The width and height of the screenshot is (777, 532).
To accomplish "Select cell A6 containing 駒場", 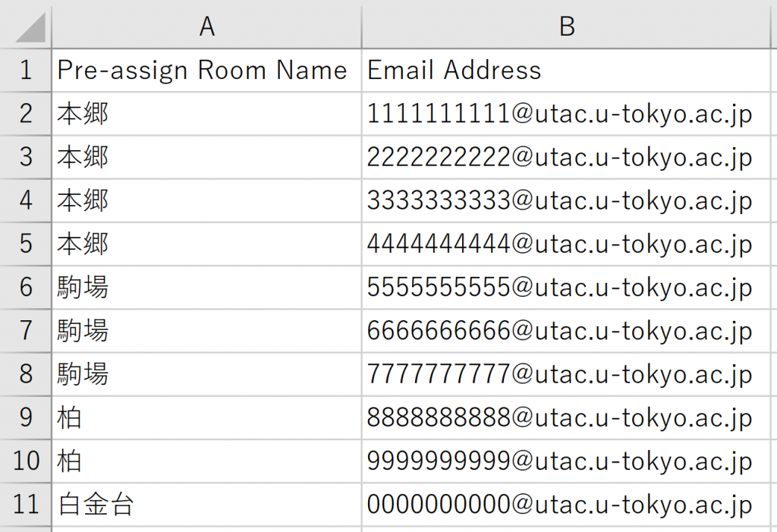I will (x=206, y=287).
